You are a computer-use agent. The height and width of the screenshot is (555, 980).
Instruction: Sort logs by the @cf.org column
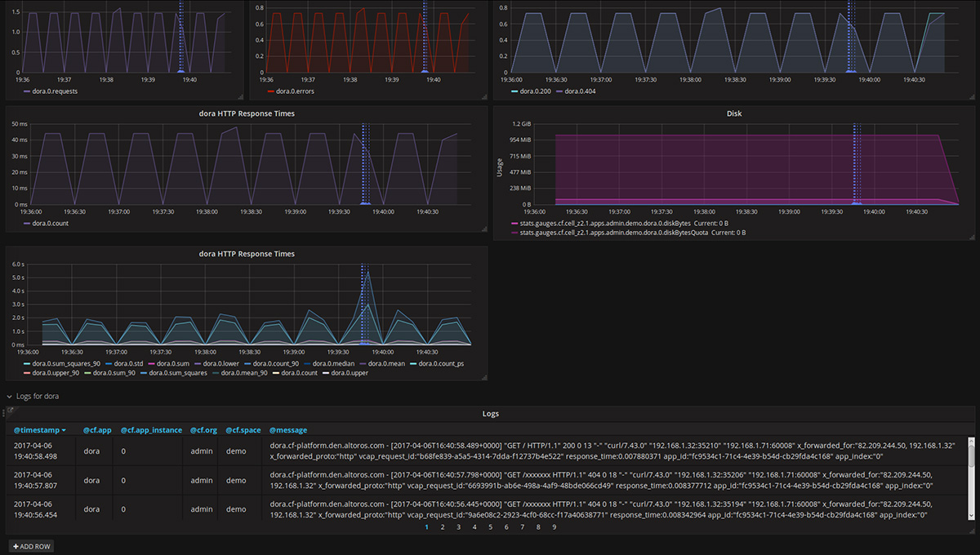click(x=204, y=430)
